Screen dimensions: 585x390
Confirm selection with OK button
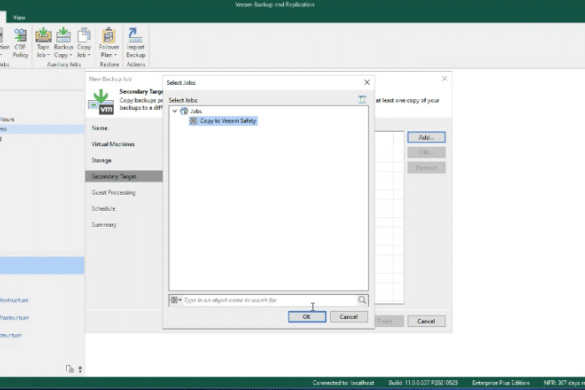coord(307,317)
